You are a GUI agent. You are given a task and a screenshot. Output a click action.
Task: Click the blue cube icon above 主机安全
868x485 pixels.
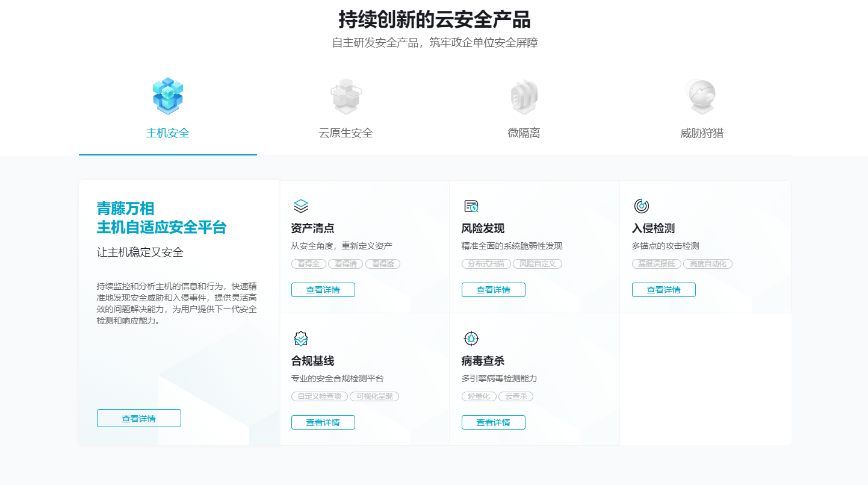pos(167,96)
